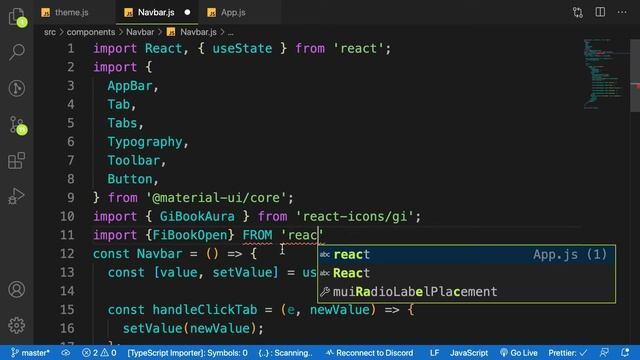Click the components breadcrumb
Viewport: 640px width, 360px height.
[x=91, y=32]
